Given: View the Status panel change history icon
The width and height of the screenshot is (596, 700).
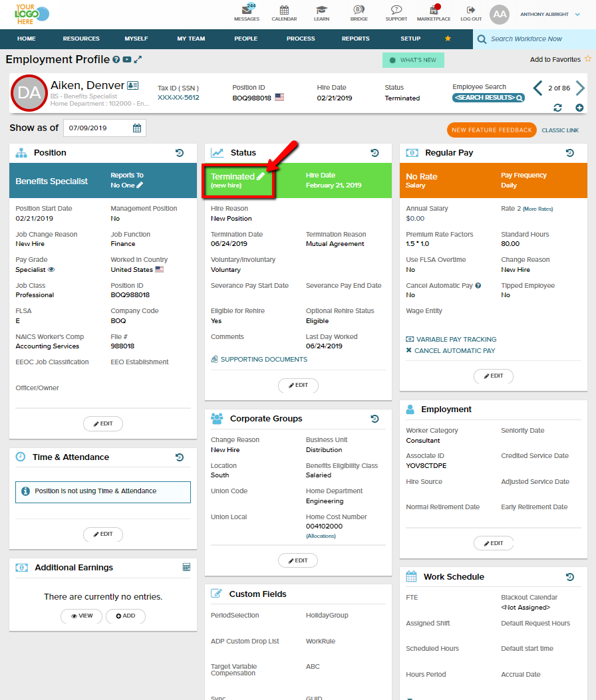Looking at the screenshot, I should point(374,153).
